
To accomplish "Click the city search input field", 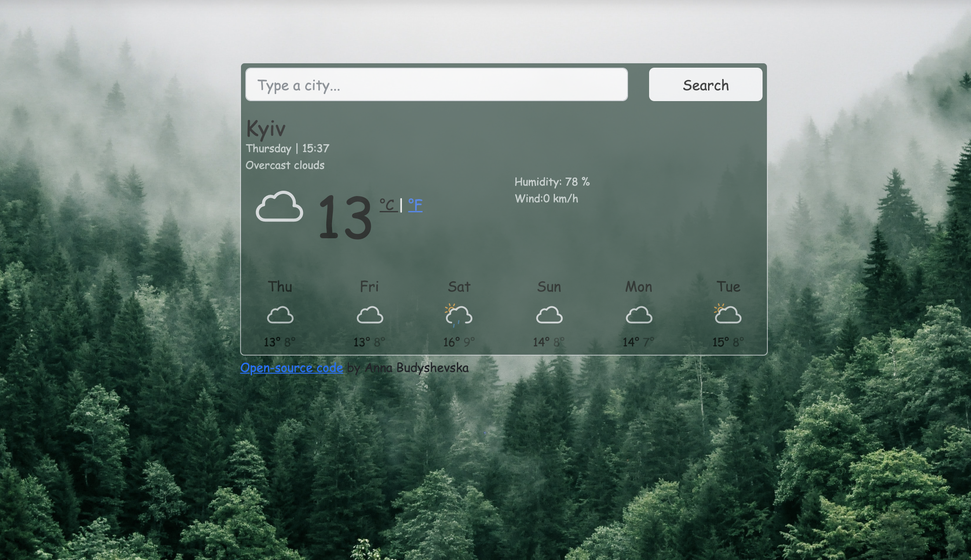I will point(436,85).
